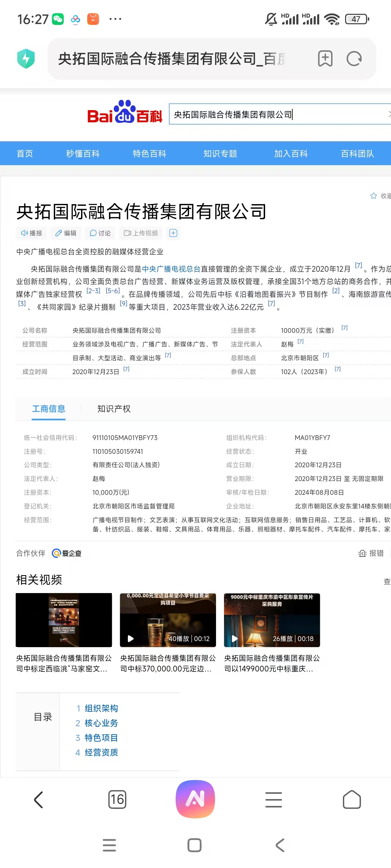Go to browser home page icon
The width and height of the screenshot is (391, 868).
(352, 799)
